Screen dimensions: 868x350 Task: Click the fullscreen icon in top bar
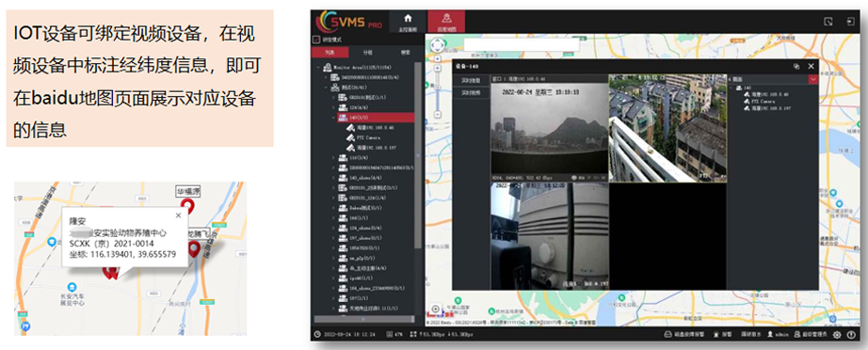[x=828, y=22]
